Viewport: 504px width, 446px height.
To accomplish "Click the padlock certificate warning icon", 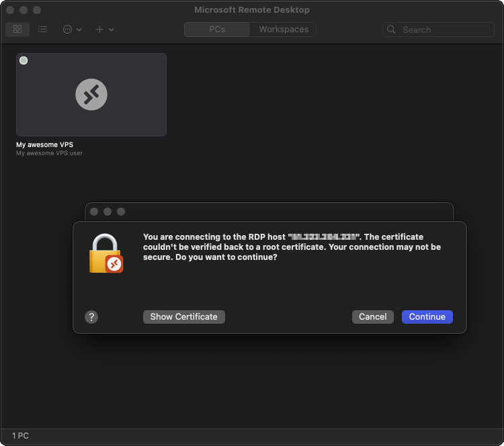I will [106, 253].
